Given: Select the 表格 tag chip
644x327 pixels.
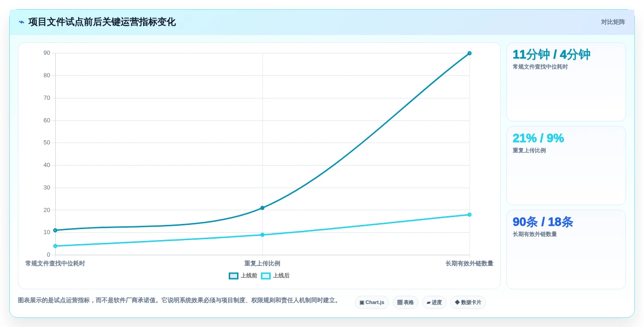Looking at the screenshot, I should [x=406, y=303].
